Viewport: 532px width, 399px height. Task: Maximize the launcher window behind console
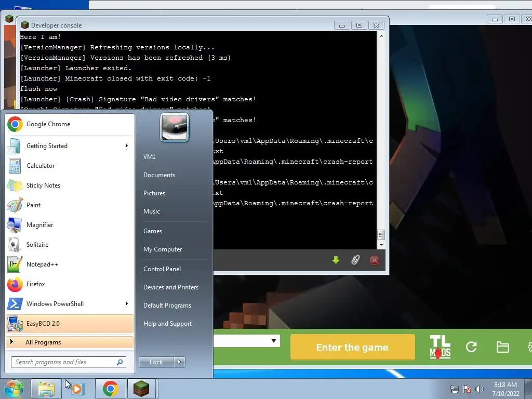tap(512, 19)
